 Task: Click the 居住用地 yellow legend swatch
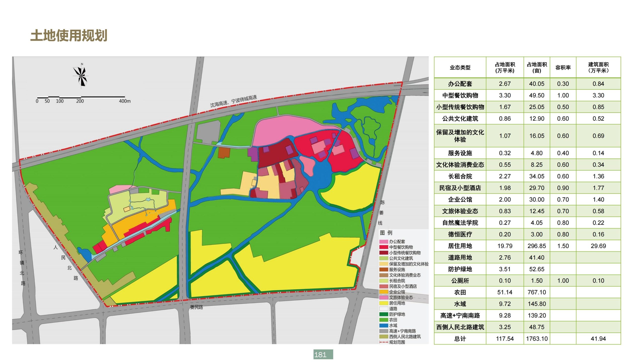pos(384,303)
